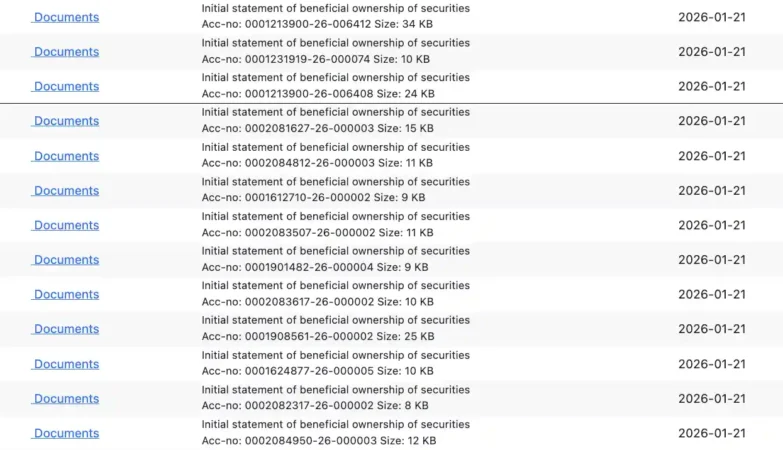Click the filing date of the 34 KB filing
Screen dimensions: 783x450
point(711,17)
